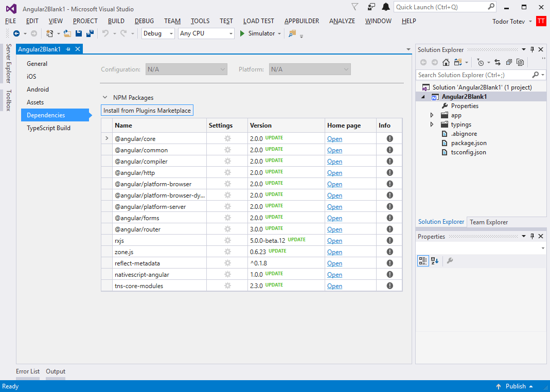Click the Undo toolbar icon
This screenshot has width=550, height=392.
[x=105, y=33]
